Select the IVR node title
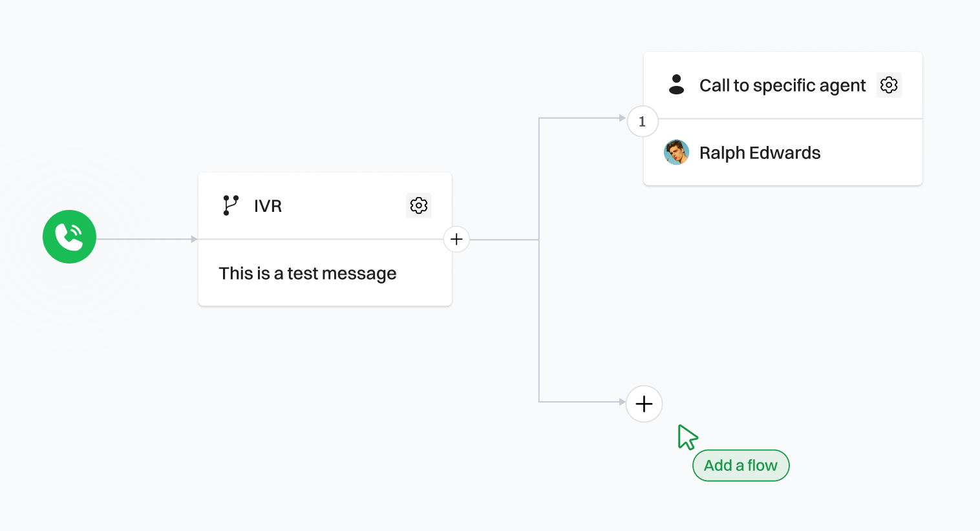Viewport: 980px width, 531px height. [268, 206]
